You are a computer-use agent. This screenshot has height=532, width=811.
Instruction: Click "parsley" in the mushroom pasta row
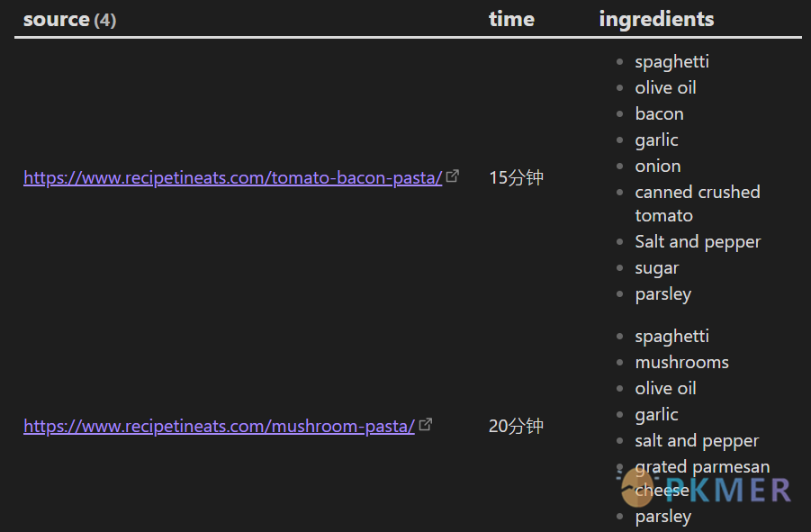pos(662,517)
